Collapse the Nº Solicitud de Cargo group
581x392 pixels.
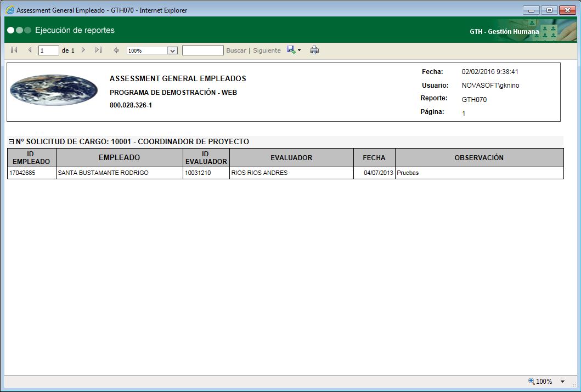[11, 142]
